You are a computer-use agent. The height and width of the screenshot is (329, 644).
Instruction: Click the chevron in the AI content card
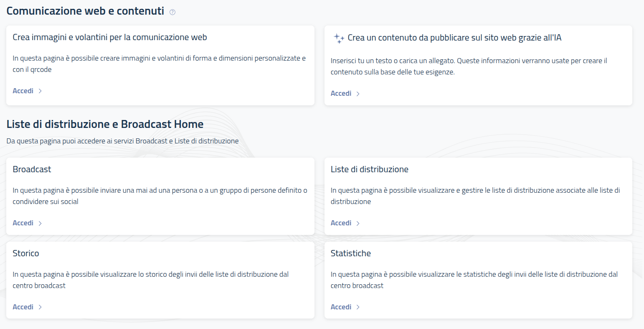pyautogui.click(x=358, y=94)
